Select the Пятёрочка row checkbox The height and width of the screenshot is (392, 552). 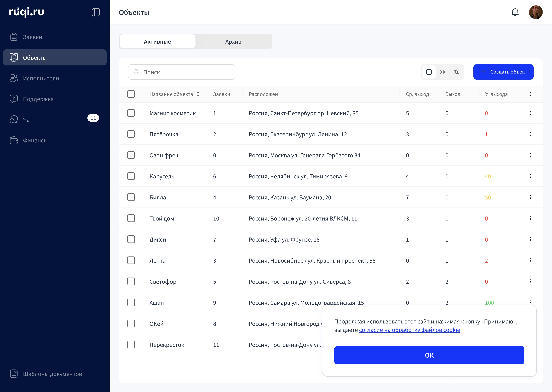pos(131,134)
